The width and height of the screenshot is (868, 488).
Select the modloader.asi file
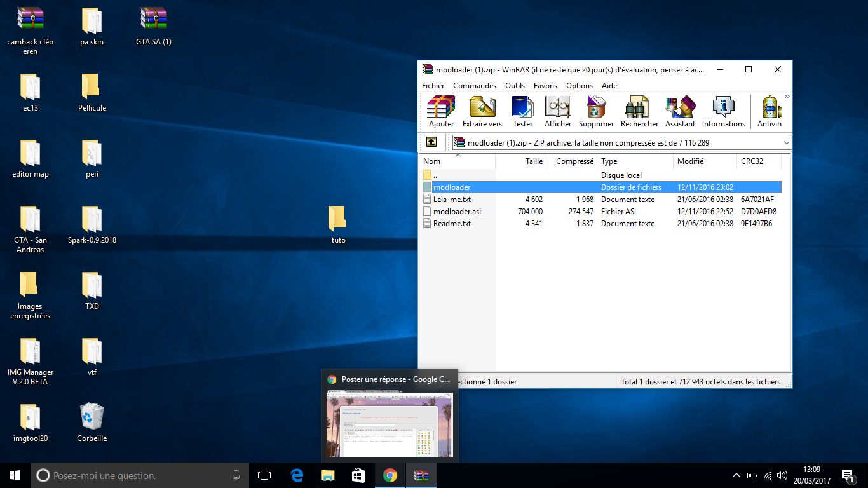(601, 211)
